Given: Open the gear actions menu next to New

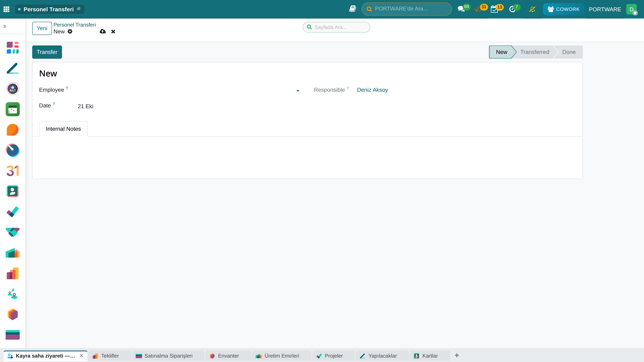Looking at the screenshot, I should coord(70,32).
